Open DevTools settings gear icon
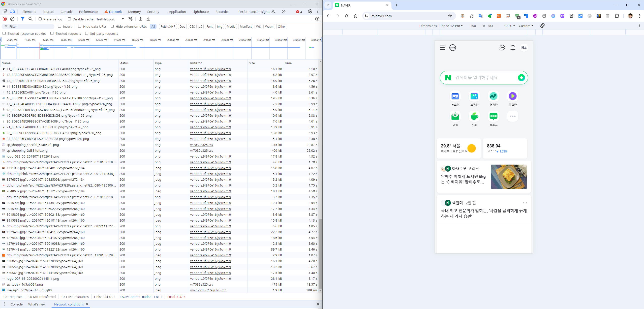 point(310,12)
